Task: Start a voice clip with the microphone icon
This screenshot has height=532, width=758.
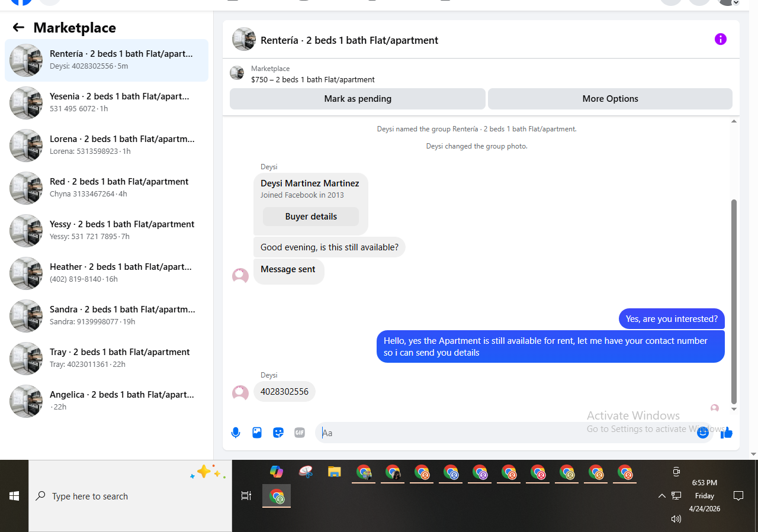Action: pos(236,433)
